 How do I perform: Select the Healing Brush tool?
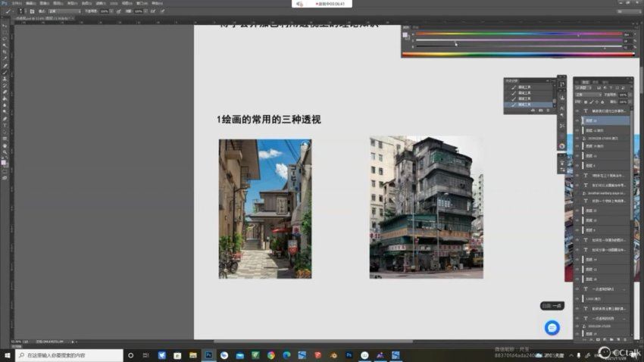(x=5, y=66)
